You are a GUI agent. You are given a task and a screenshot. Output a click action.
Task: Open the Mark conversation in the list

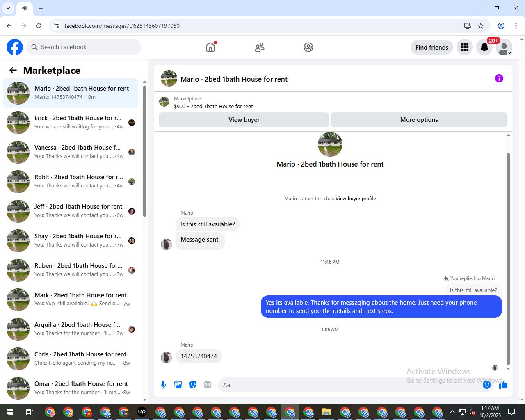pos(71,300)
